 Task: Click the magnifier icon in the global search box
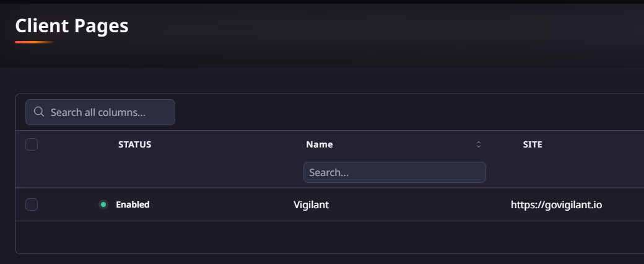click(39, 112)
